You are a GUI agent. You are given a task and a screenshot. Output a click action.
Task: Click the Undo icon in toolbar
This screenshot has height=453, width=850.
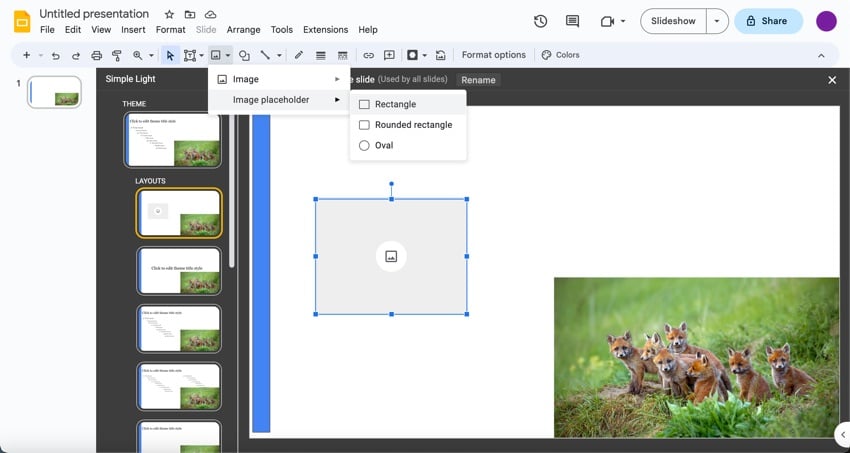[55, 55]
